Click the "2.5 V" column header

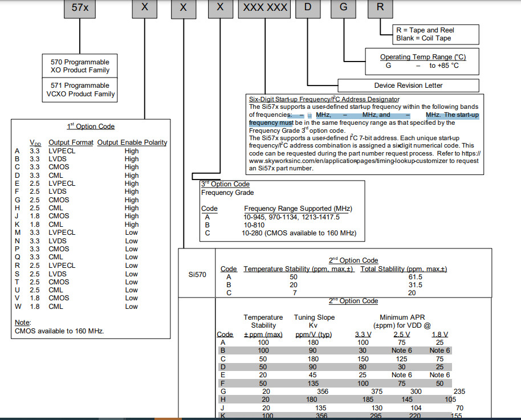tap(401, 335)
